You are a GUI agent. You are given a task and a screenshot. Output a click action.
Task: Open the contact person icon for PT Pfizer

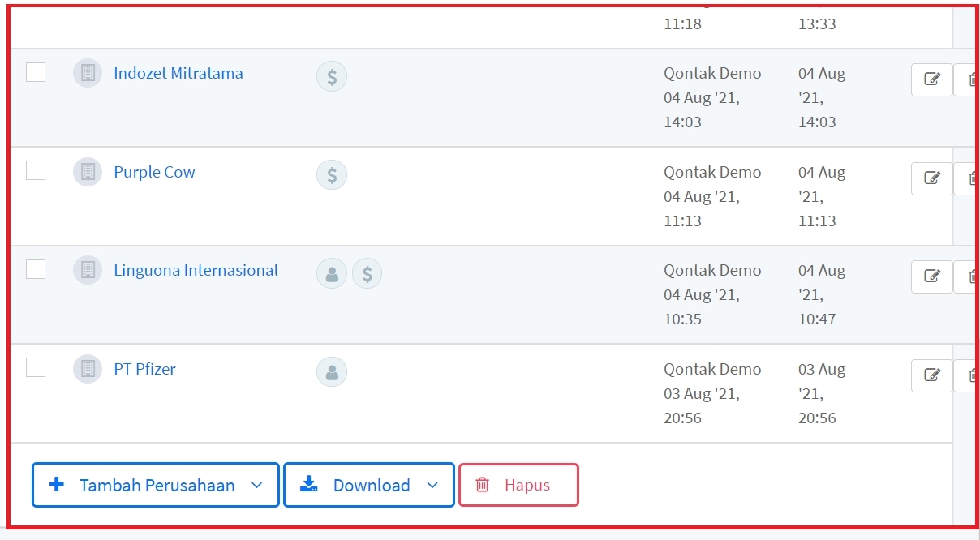coord(331,372)
